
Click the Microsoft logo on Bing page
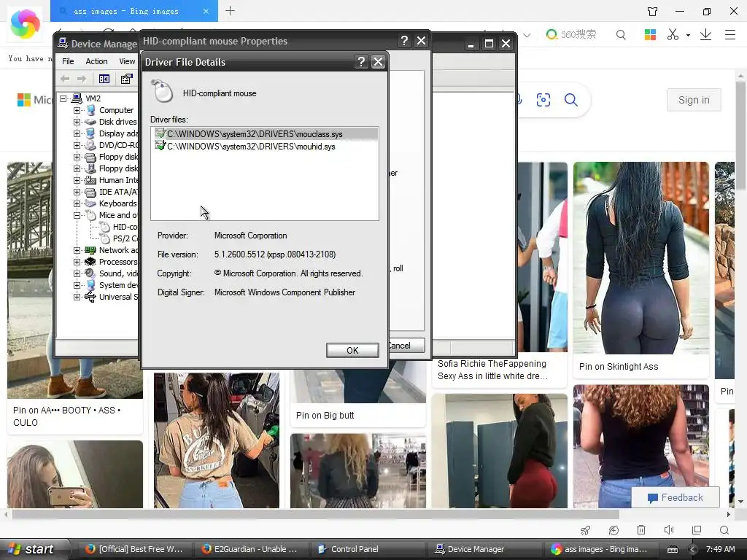[24, 100]
